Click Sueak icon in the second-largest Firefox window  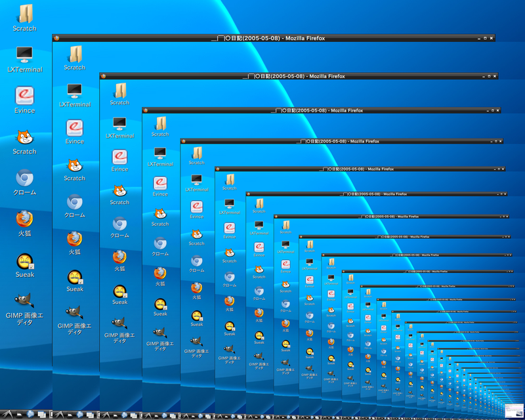click(x=120, y=292)
